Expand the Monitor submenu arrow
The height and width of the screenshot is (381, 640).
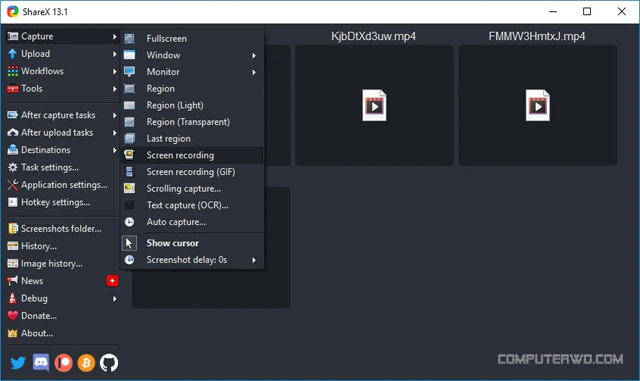[x=254, y=72]
